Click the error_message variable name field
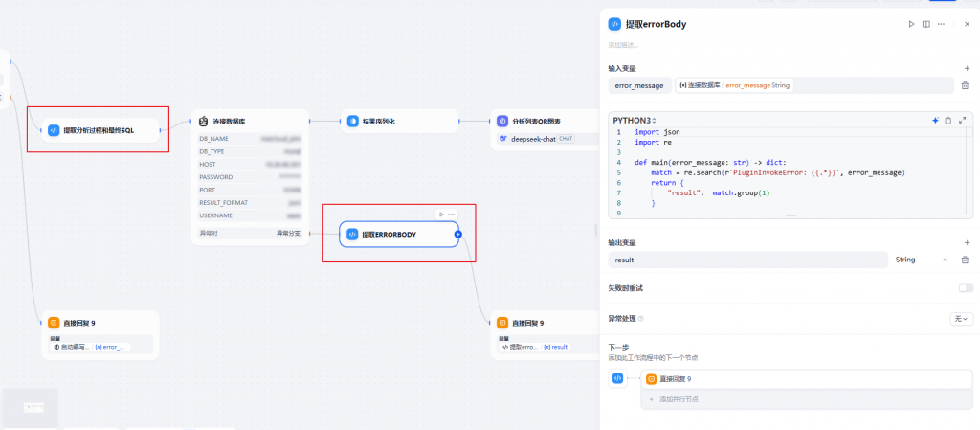The image size is (980, 430). click(640, 85)
